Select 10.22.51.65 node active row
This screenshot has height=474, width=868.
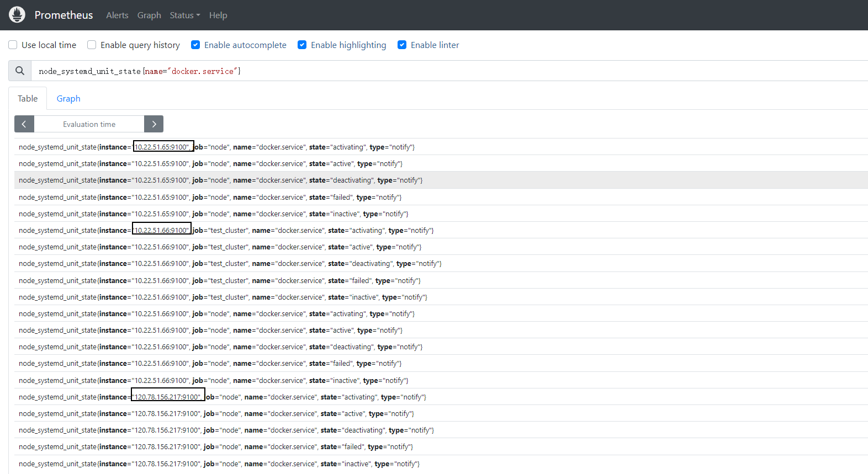[441, 163]
